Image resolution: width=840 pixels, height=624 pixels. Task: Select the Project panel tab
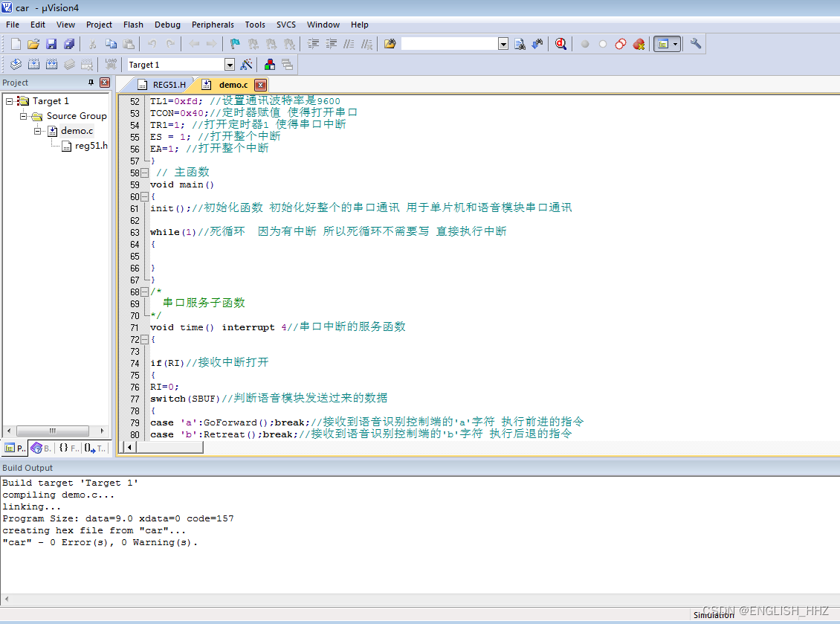[x=14, y=448]
